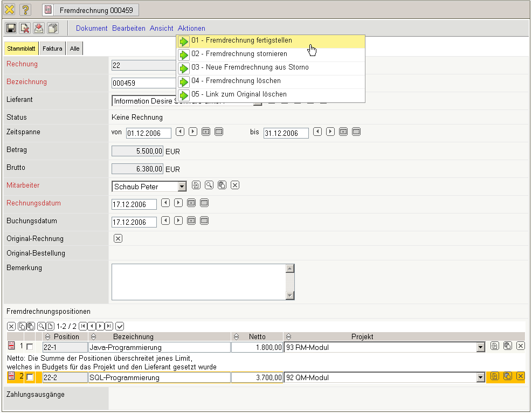Open the Dokument menu
This screenshot has height=413, width=532.
click(92, 28)
